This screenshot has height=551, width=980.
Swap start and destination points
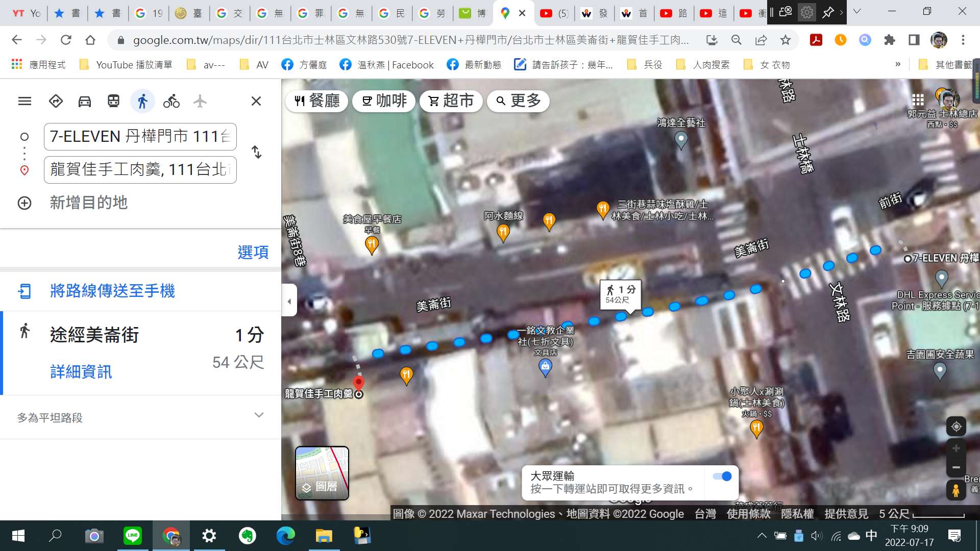257,152
